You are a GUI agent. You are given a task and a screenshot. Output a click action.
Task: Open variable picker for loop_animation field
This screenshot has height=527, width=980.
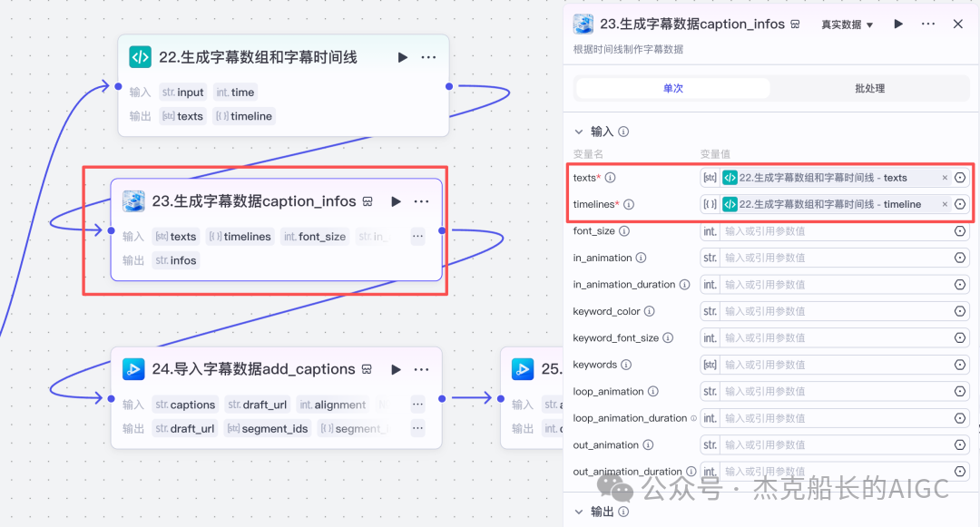coord(960,391)
